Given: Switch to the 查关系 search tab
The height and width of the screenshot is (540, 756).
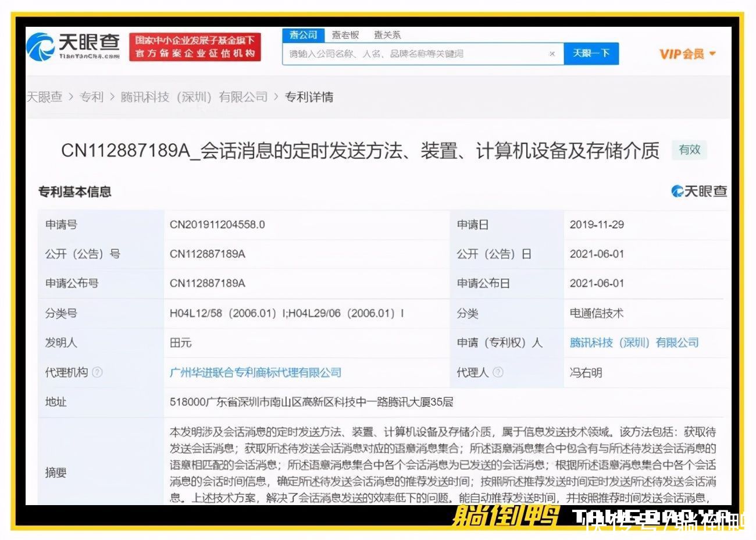Looking at the screenshot, I should [x=387, y=35].
